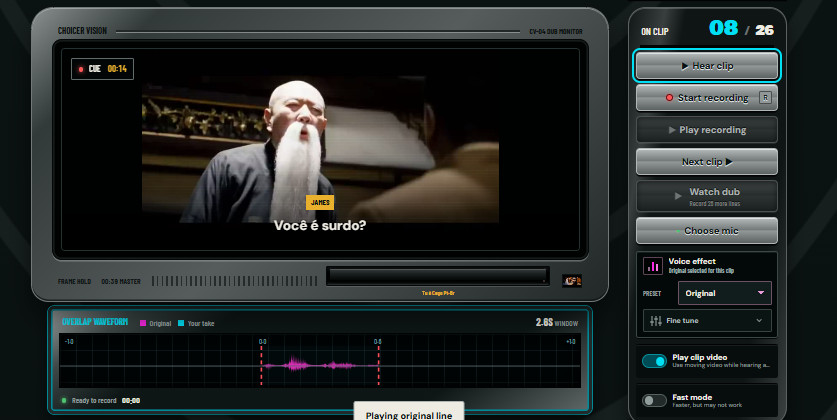Image resolution: width=837 pixels, height=420 pixels.
Task: Play the original line with Hear clip
Action: tap(707, 66)
